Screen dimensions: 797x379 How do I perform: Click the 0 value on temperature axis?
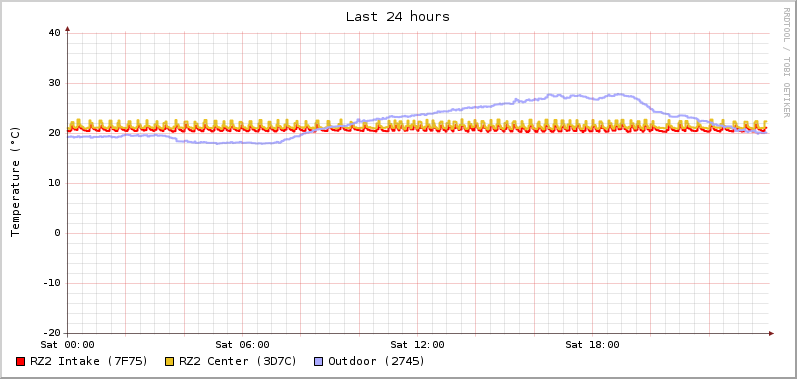click(x=57, y=233)
